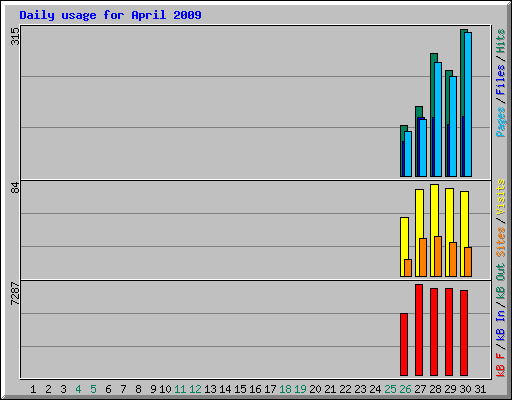This screenshot has width=512, height=400.
Task: Click day label 9 on the axis
Action: (x=153, y=389)
